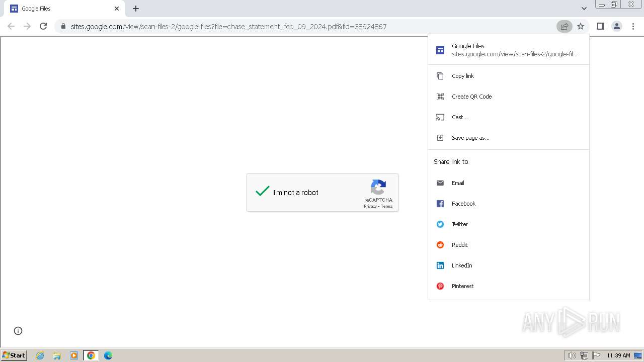This screenshot has width=644, height=362.
Task: Launch Internet Explorer from taskbar
Action: 40,355
